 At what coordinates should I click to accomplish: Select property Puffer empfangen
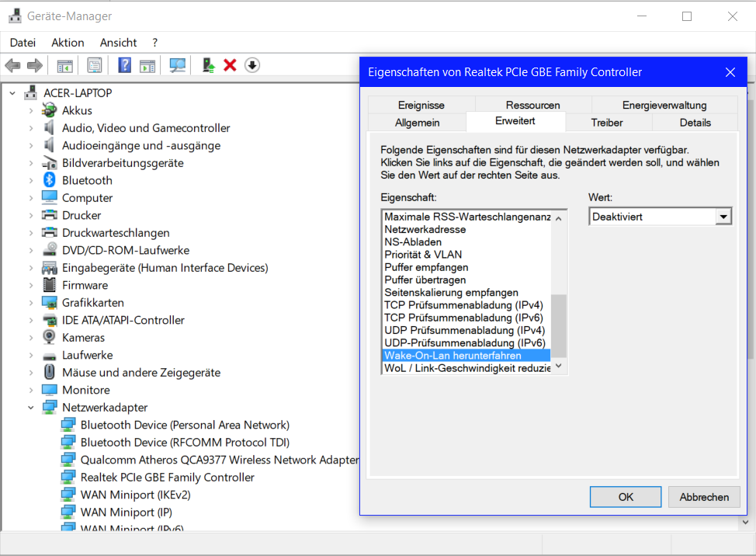pos(466,267)
